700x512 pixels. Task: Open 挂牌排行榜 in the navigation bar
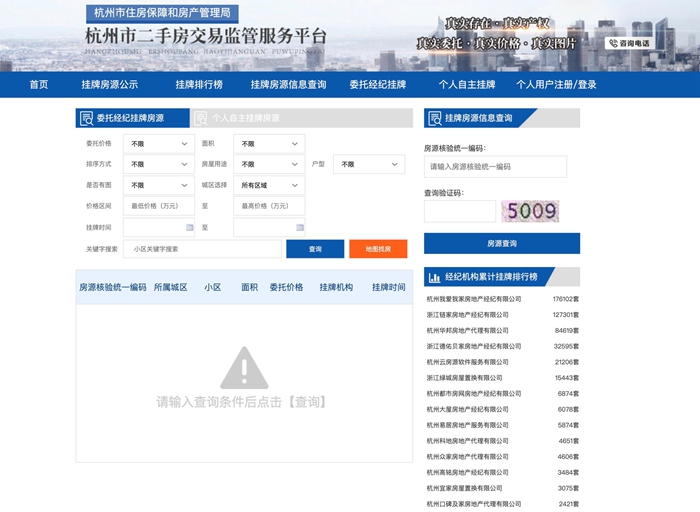click(199, 84)
